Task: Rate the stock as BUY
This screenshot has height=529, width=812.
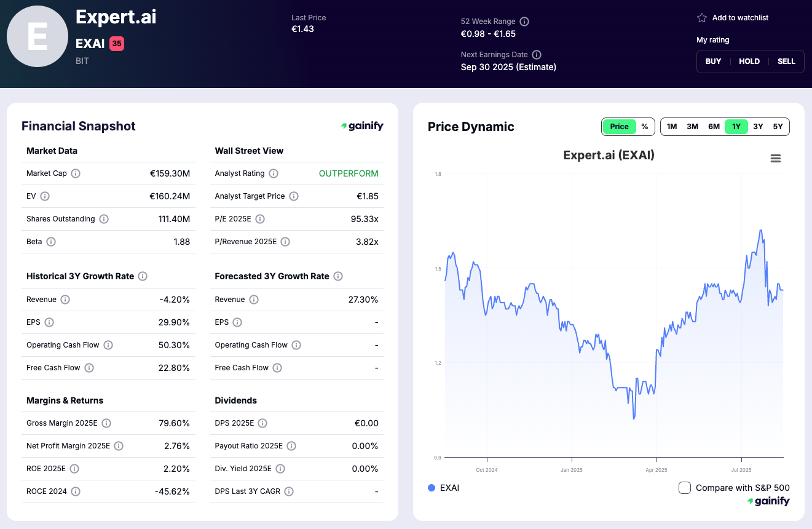Action: tap(714, 62)
